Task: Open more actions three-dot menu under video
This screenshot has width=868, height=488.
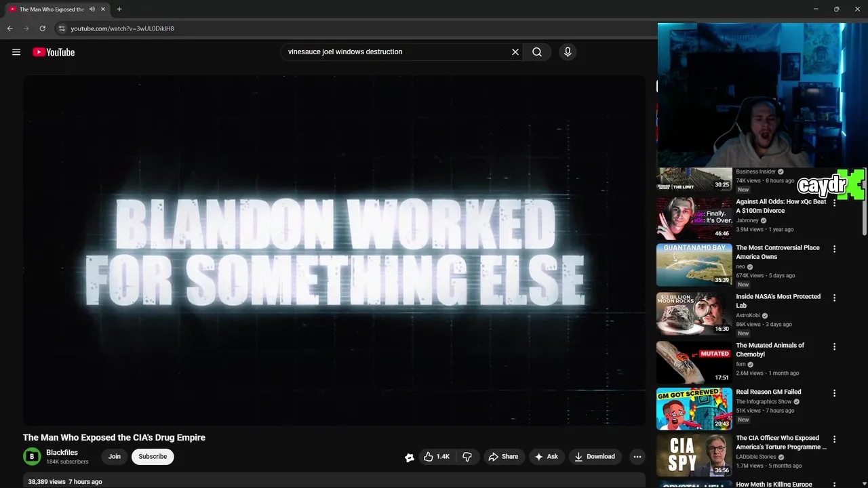Action: (637, 457)
